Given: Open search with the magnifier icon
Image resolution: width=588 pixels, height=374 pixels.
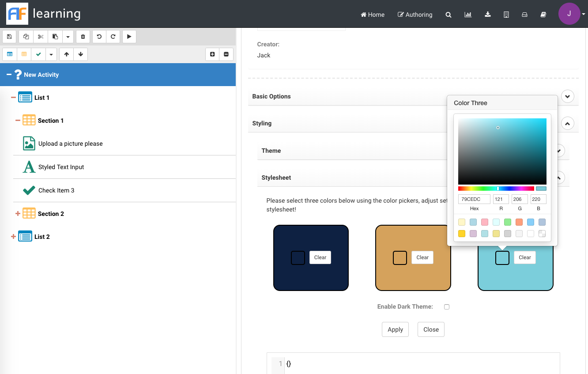Looking at the screenshot, I should pyautogui.click(x=449, y=14).
